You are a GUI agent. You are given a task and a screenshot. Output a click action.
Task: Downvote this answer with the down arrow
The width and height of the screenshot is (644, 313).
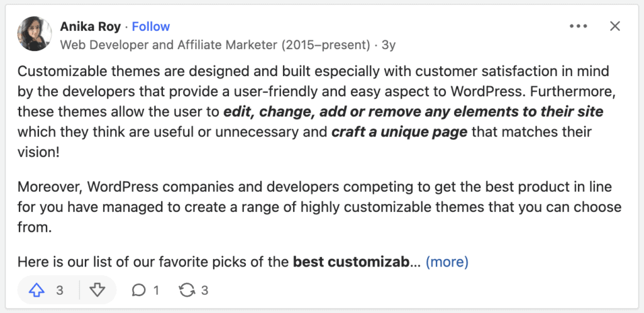point(97,290)
